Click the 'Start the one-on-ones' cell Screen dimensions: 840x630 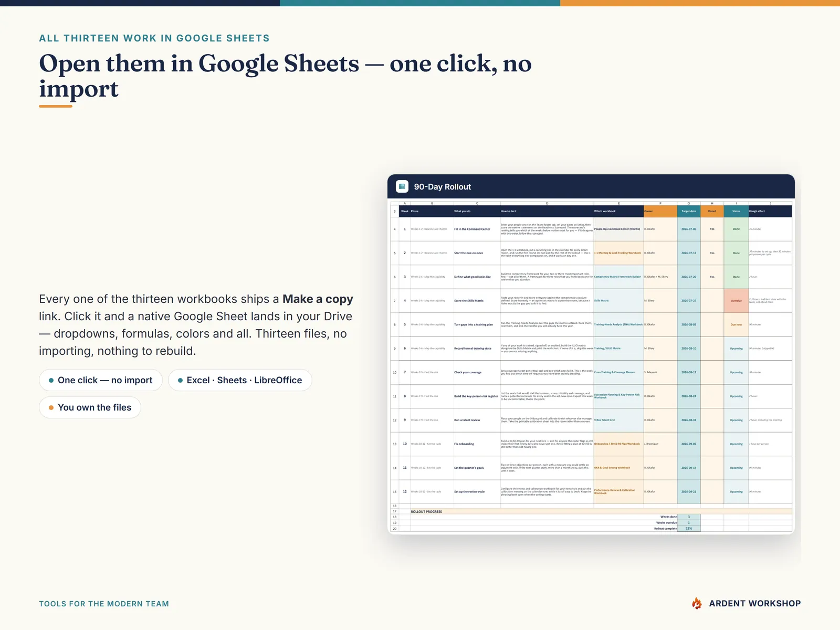pyautogui.click(x=477, y=253)
